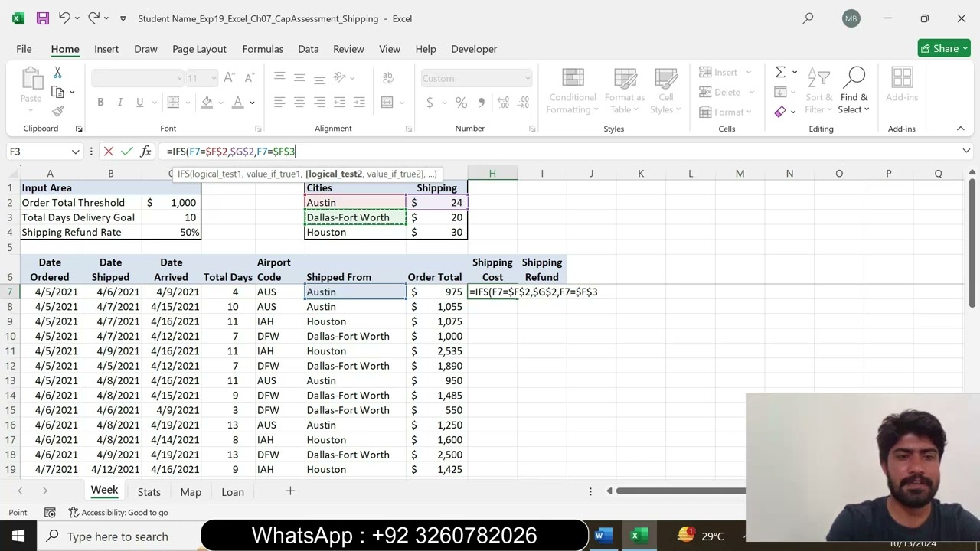Screen dimensions: 980x551
Task: Toggle Underline formatting
Action: (139, 103)
